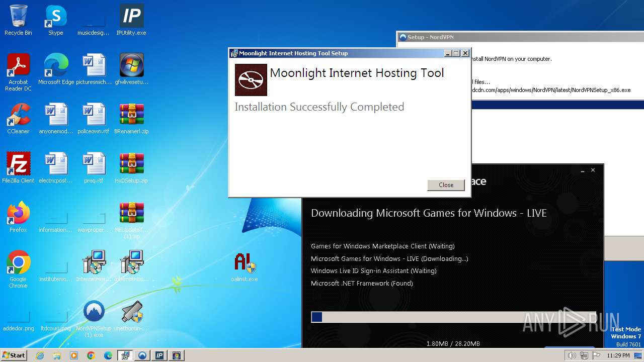Screen dimensions: 644x362
Task: Close Moonlight setup window with X
Action: (465, 53)
